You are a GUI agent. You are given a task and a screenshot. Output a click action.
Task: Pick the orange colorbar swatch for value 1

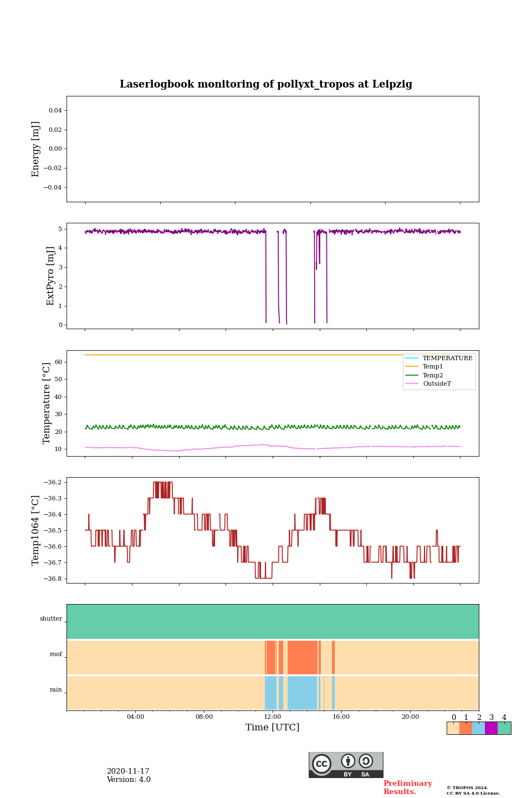point(465,728)
